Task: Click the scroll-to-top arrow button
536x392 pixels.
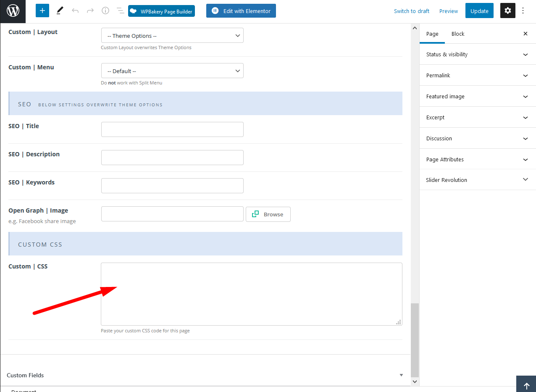Action: [526, 386]
